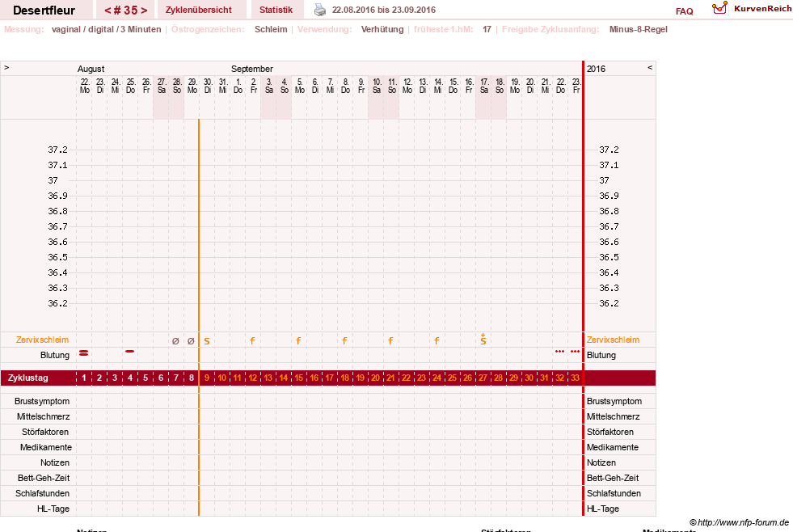Go to next cycle arrow after #35
The image size is (793, 532).
144,11
